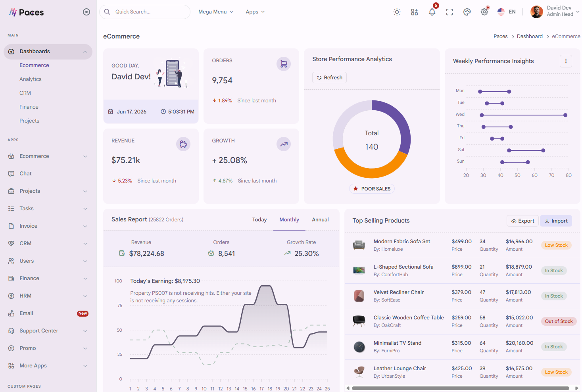The height and width of the screenshot is (392, 582).
Task: Expand the Invoice sidebar menu
Action: coord(48,226)
